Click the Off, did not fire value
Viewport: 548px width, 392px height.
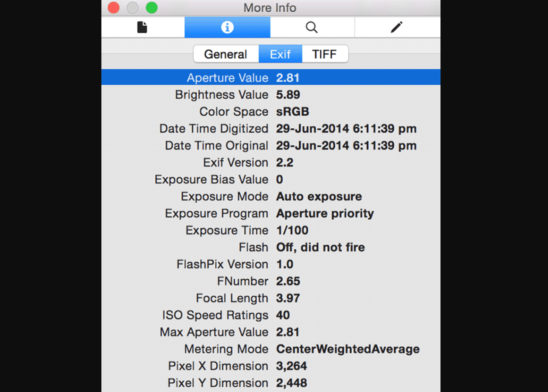(x=320, y=247)
